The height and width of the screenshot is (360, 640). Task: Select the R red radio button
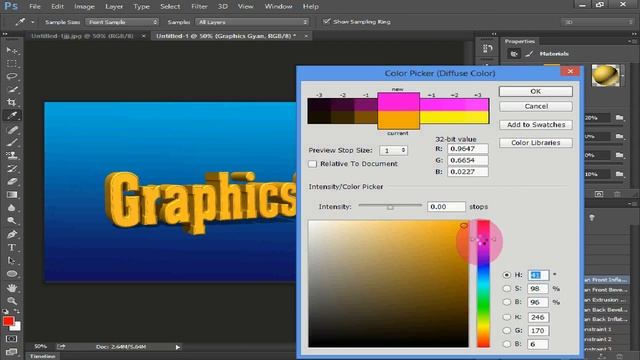tap(507, 317)
